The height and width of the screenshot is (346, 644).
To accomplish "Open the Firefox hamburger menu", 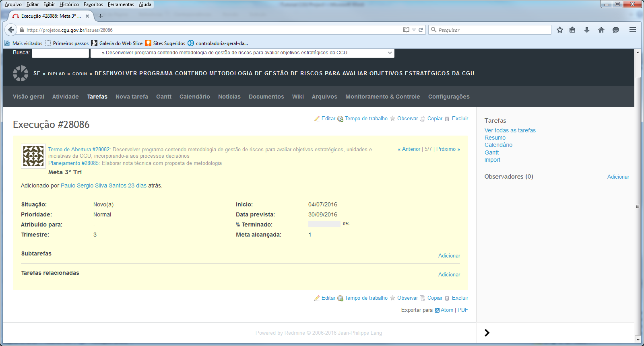I will click(x=633, y=30).
